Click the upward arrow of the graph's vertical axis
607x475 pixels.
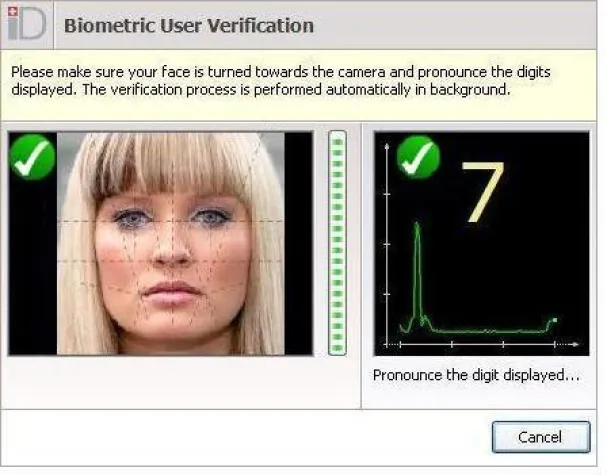pos(386,146)
